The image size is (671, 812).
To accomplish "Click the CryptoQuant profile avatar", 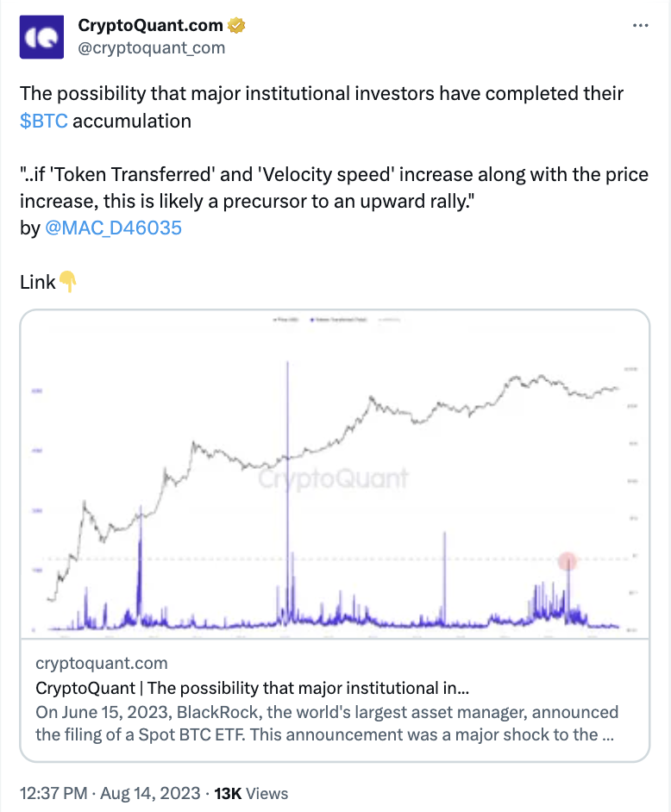I will [x=41, y=36].
